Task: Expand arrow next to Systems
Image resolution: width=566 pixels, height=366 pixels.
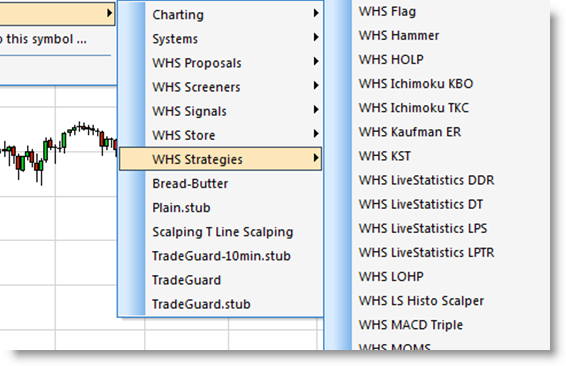Action: click(x=316, y=37)
